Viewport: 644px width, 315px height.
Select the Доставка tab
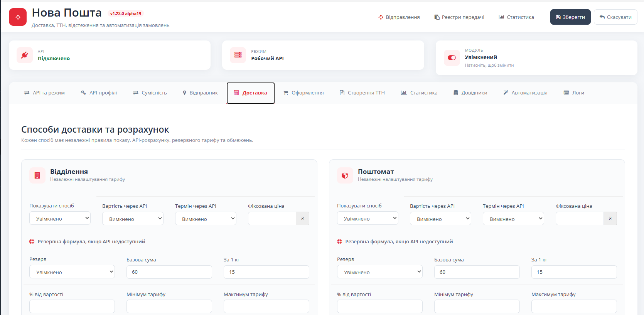pos(251,93)
